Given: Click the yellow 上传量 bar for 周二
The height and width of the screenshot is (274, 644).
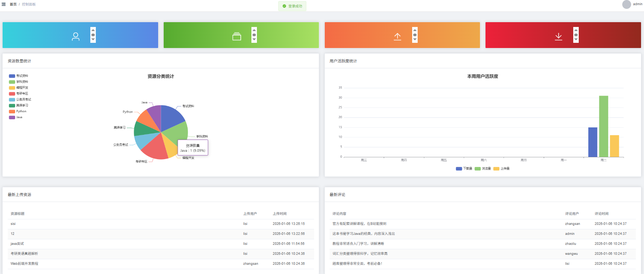Looking at the screenshot, I should click(615, 146).
